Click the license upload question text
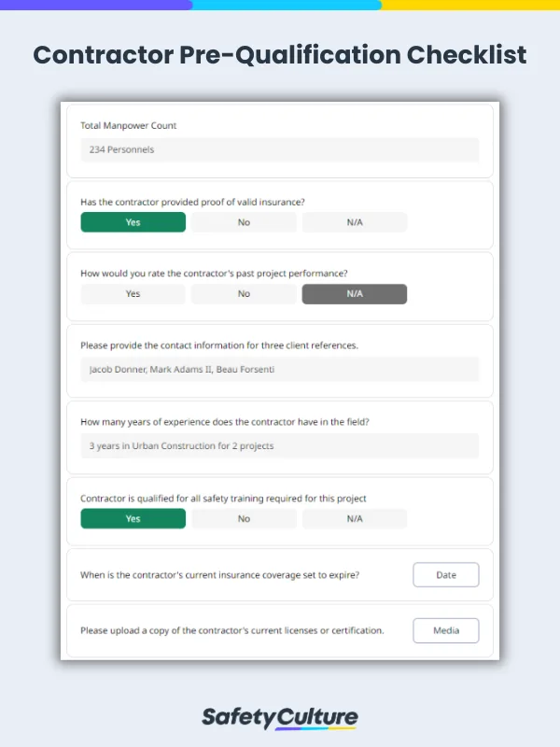 pos(229,630)
